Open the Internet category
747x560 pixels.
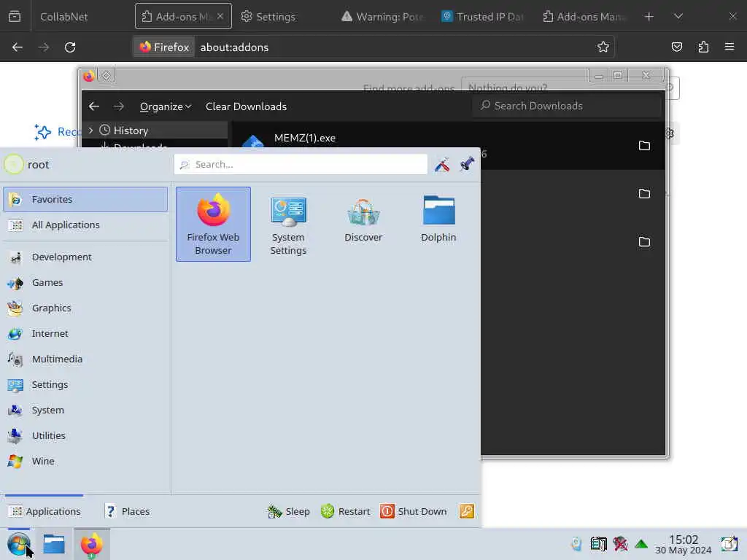coord(85,333)
